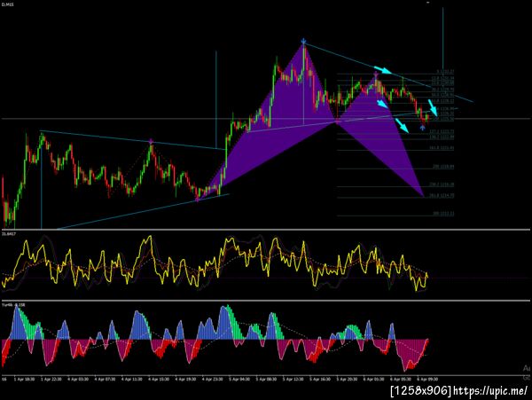This screenshot has width=532, height=400.
Task: Click the 300 Fibonacci level label
Action: click(x=443, y=214)
